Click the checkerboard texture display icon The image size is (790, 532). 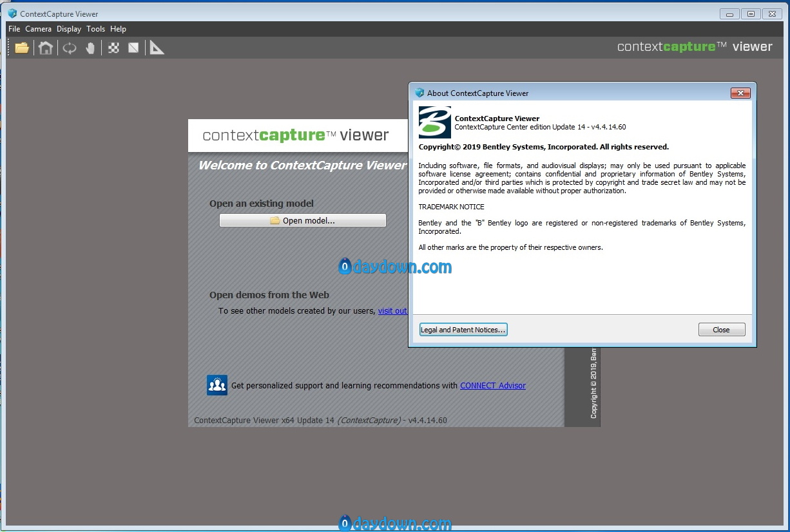point(114,48)
